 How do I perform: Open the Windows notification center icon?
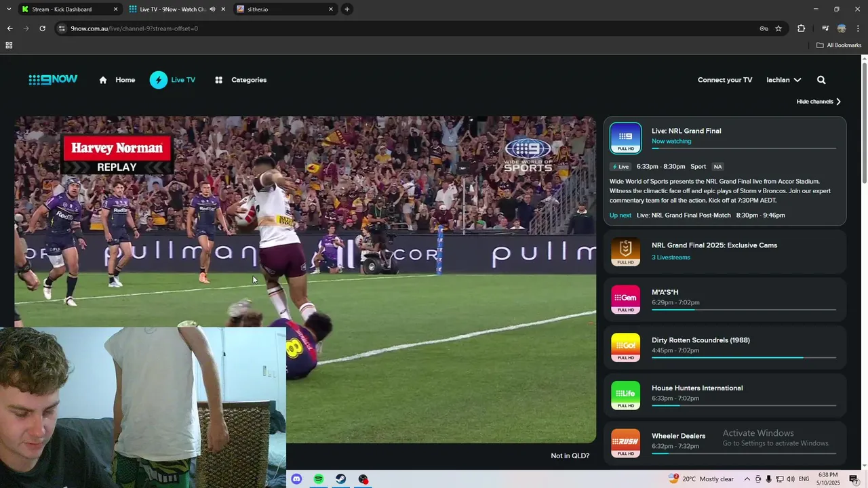pyautogui.click(x=854, y=479)
